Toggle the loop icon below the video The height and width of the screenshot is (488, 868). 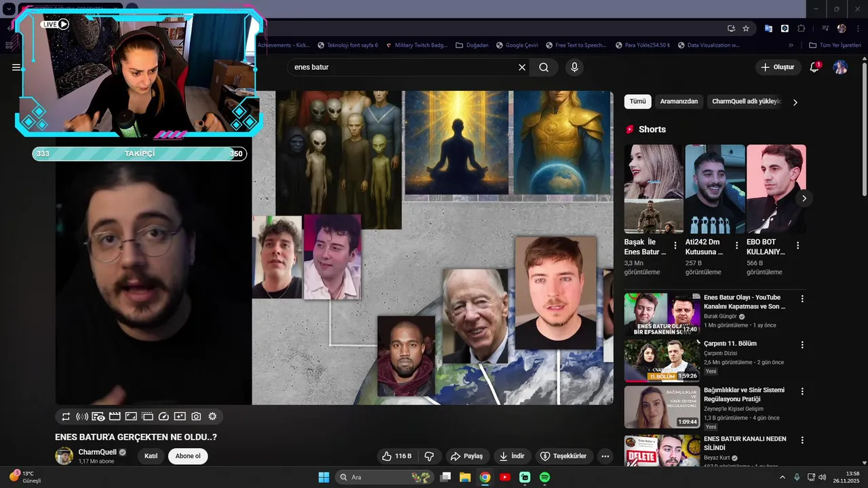pos(66,417)
